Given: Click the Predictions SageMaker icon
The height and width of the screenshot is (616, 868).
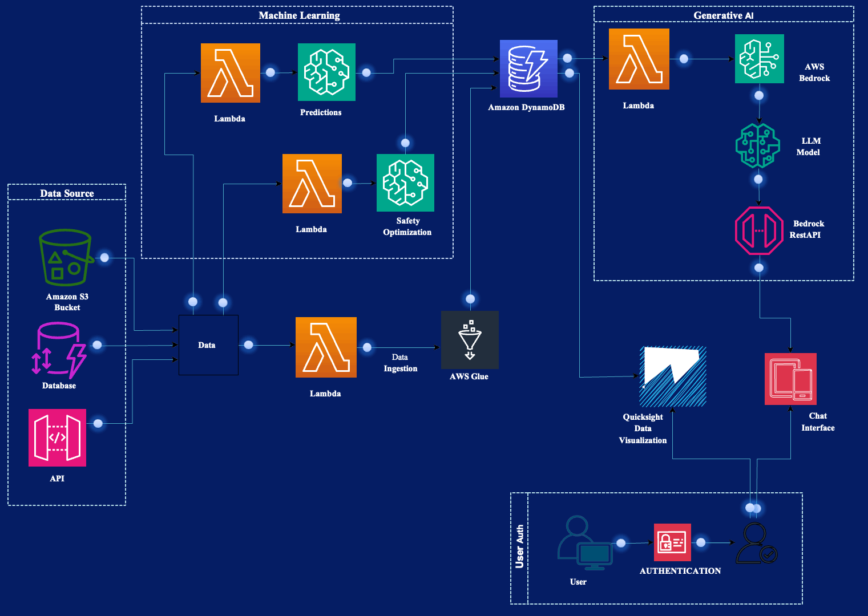Looking at the screenshot, I should point(326,72).
